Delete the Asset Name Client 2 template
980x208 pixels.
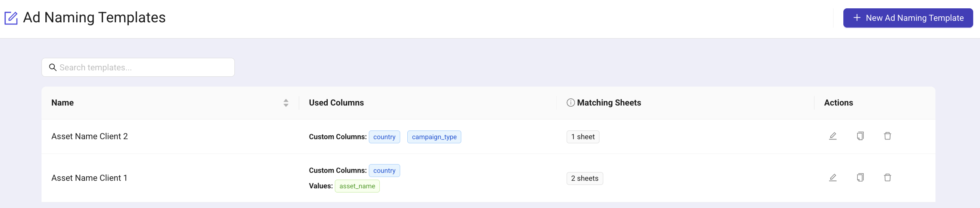coord(887,136)
